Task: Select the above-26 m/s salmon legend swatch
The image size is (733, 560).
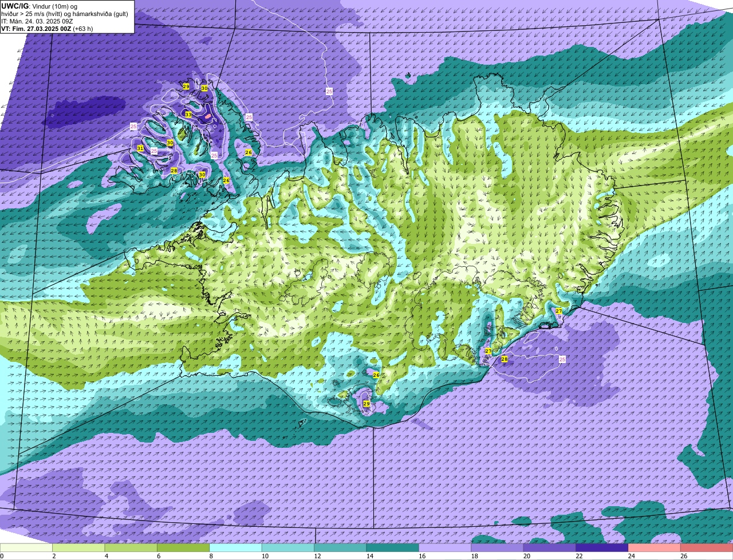Action: (707, 547)
